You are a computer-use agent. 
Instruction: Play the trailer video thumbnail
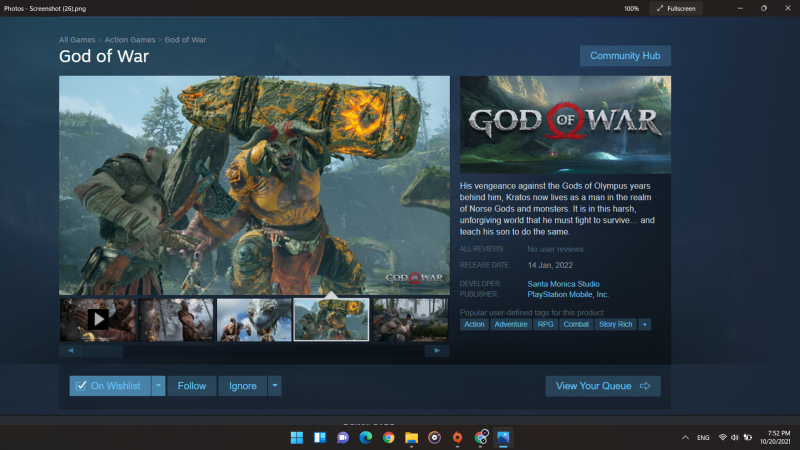(x=98, y=319)
